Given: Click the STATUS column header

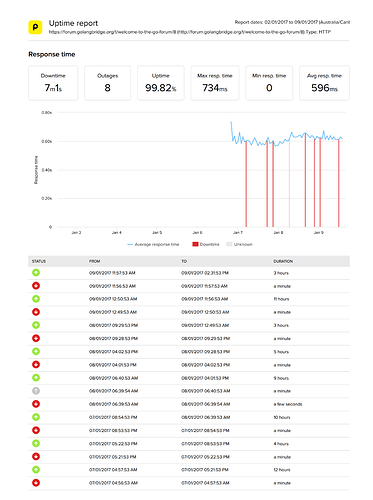Looking at the screenshot, I should tap(39, 261).
